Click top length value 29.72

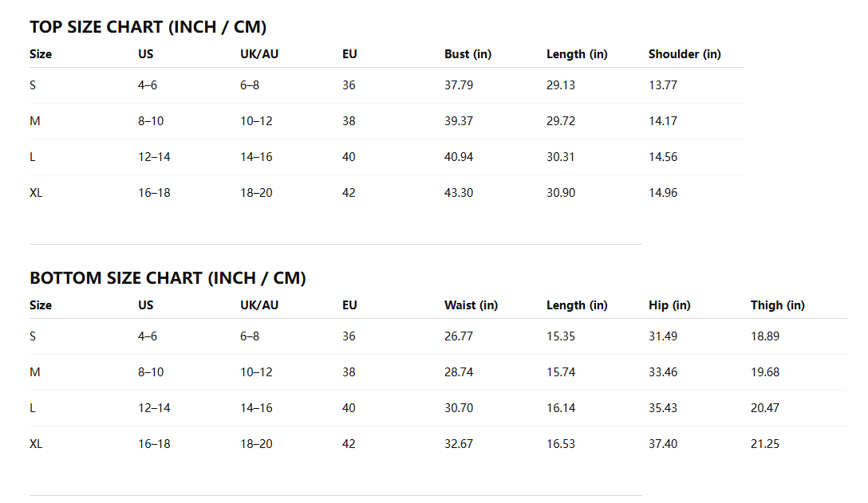point(561,121)
